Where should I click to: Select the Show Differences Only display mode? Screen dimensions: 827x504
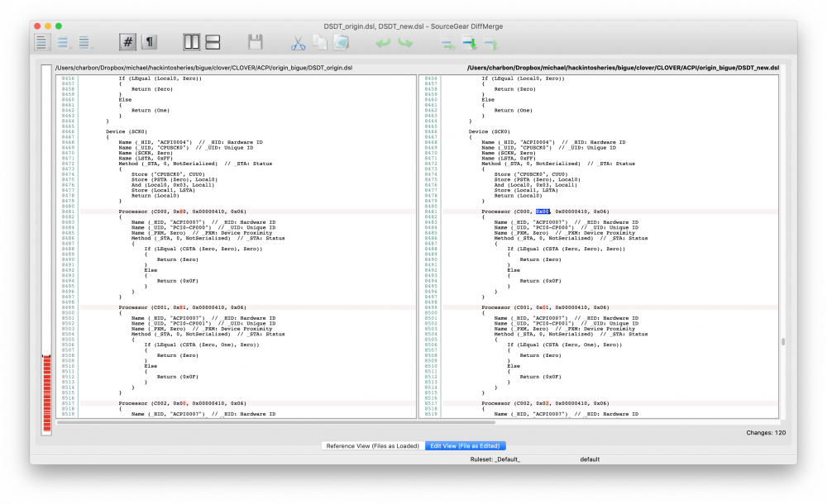pos(63,42)
